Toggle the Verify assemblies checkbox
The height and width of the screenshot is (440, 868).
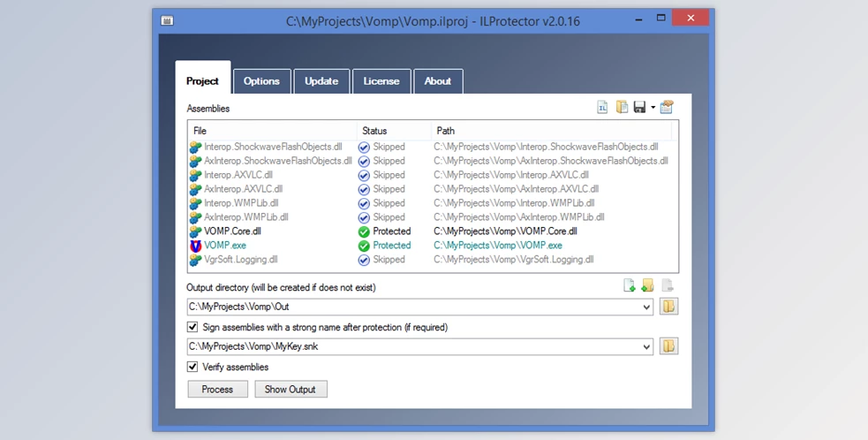pos(192,367)
